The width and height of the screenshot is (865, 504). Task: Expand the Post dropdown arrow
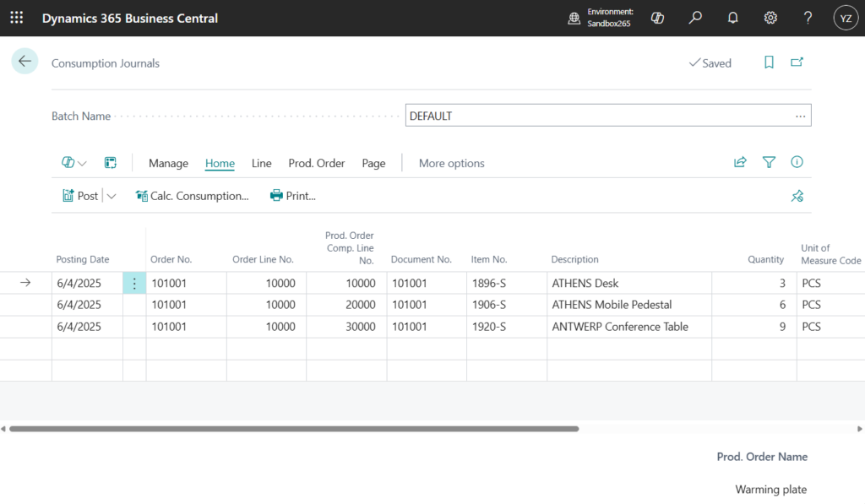pyautogui.click(x=112, y=196)
